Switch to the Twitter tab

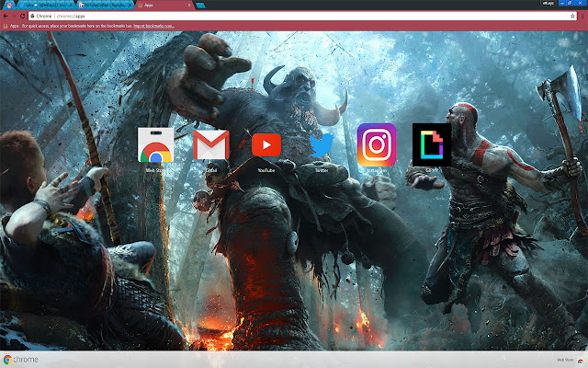click(x=45, y=6)
